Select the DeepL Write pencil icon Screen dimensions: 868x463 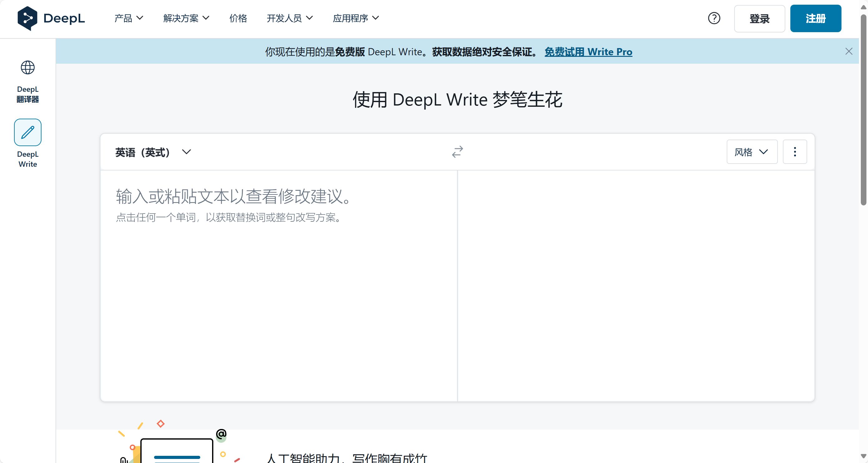pos(28,132)
